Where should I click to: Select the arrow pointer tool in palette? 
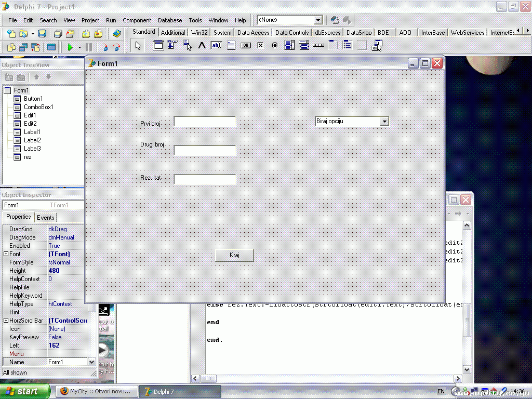pyautogui.click(x=138, y=46)
